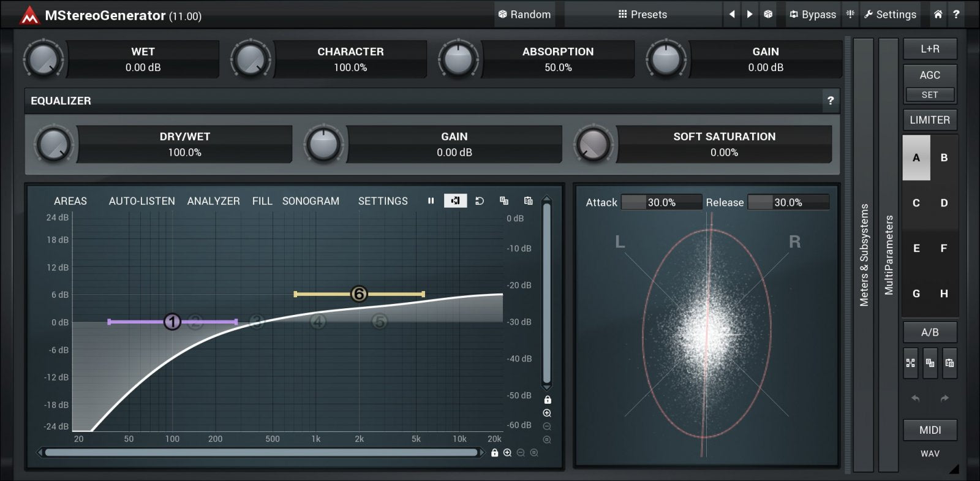This screenshot has height=481, width=980.
Task: Open the L+R channel mode selector
Action: coord(930,49)
